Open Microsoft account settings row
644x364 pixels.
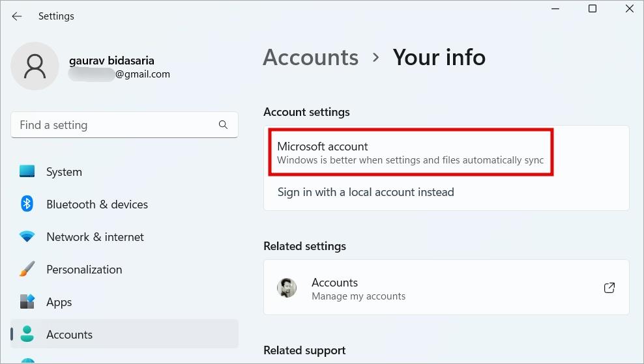pyautogui.click(x=411, y=152)
